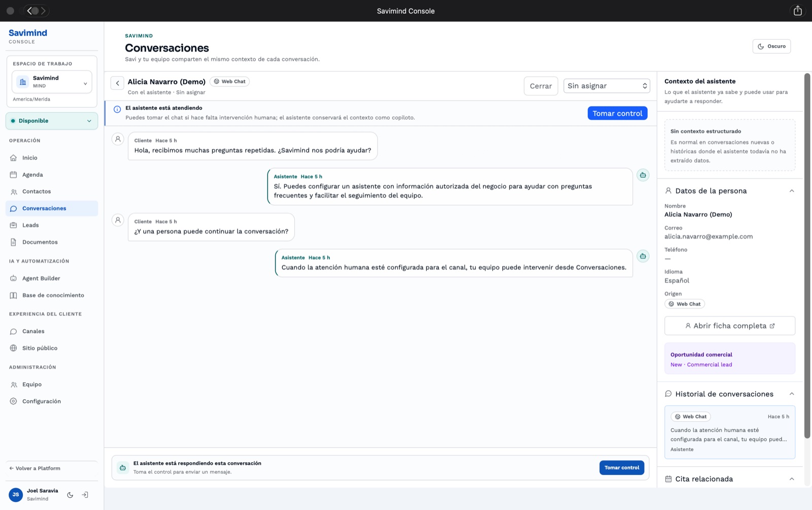Click the Cerrar conversation button
Screen dimensions: 812x510
pos(541,86)
